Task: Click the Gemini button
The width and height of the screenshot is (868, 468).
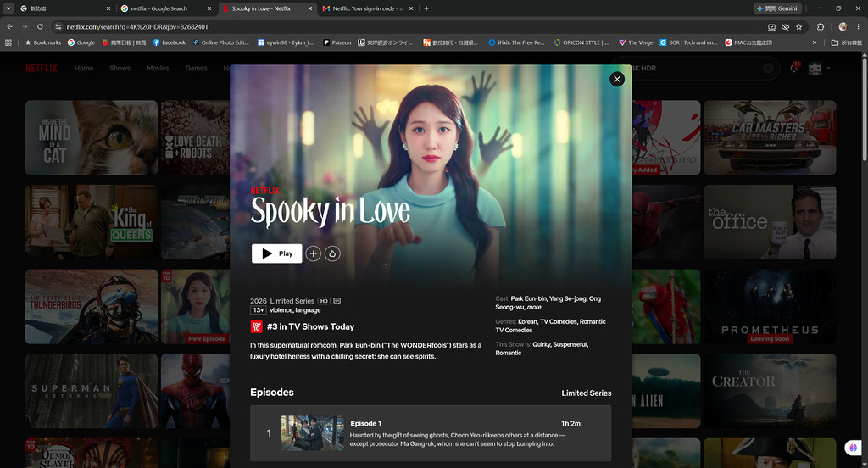Action: click(777, 8)
